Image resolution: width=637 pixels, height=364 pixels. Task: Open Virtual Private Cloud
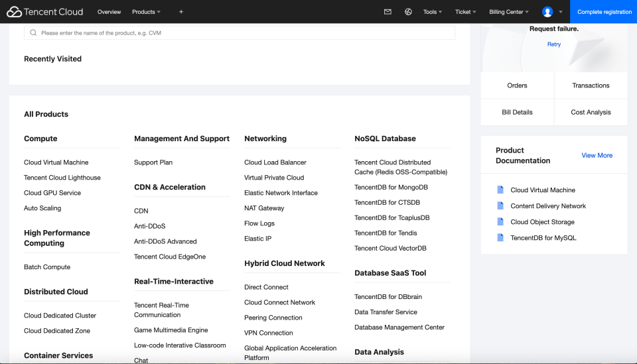(x=274, y=178)
